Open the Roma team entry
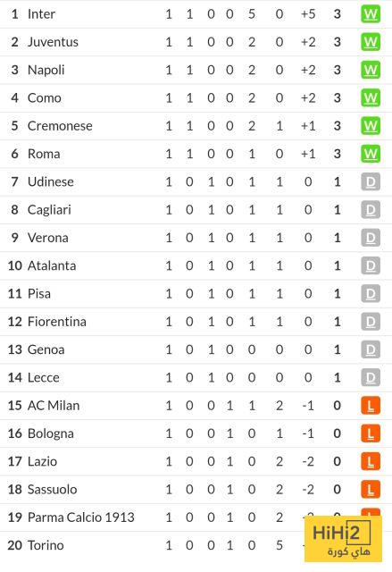 pyautogui.click(x=196, y=154)
